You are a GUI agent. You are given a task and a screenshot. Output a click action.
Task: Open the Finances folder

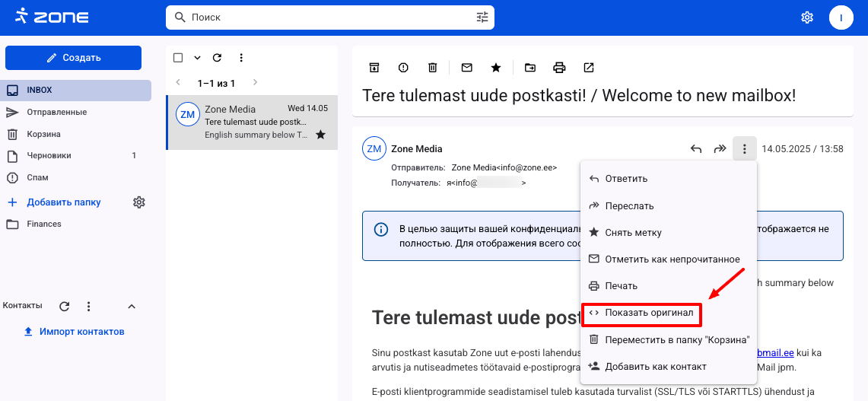click(44, 224)
